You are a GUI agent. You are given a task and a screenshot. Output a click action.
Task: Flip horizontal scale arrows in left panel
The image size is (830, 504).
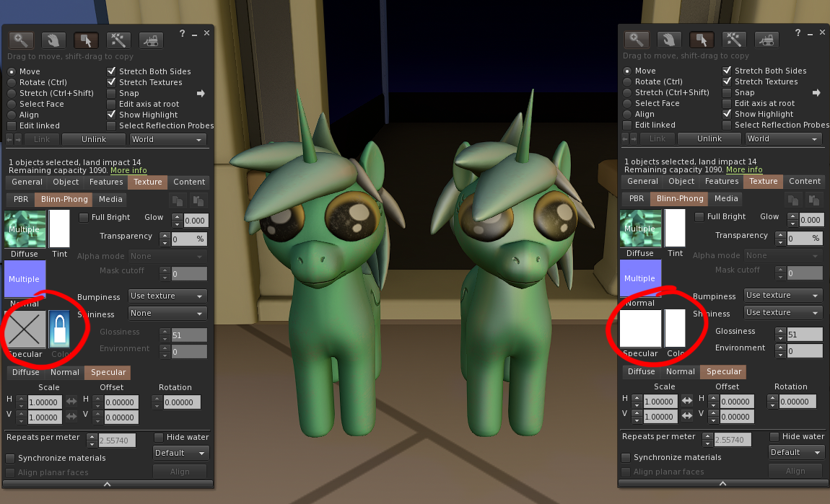tap(71, 402)
